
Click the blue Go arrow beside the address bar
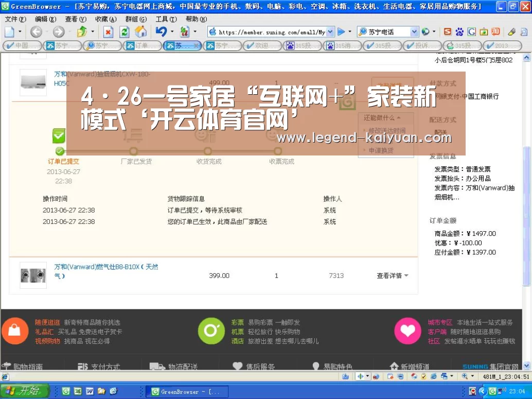(341, 32)
